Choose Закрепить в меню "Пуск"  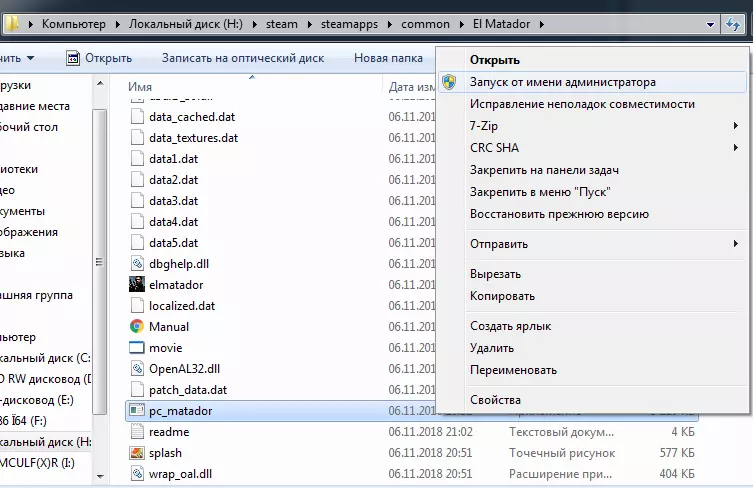click(x=592, y=192)
